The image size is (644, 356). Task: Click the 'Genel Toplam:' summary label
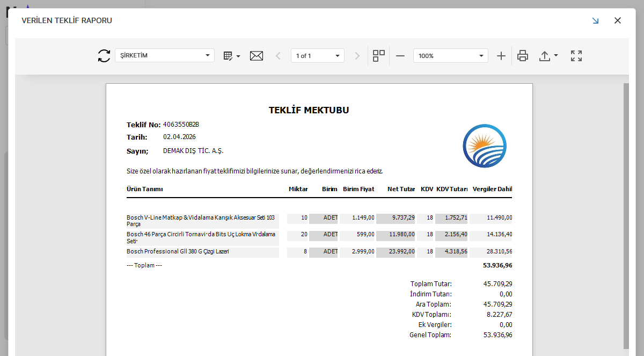tap(430, 335)
